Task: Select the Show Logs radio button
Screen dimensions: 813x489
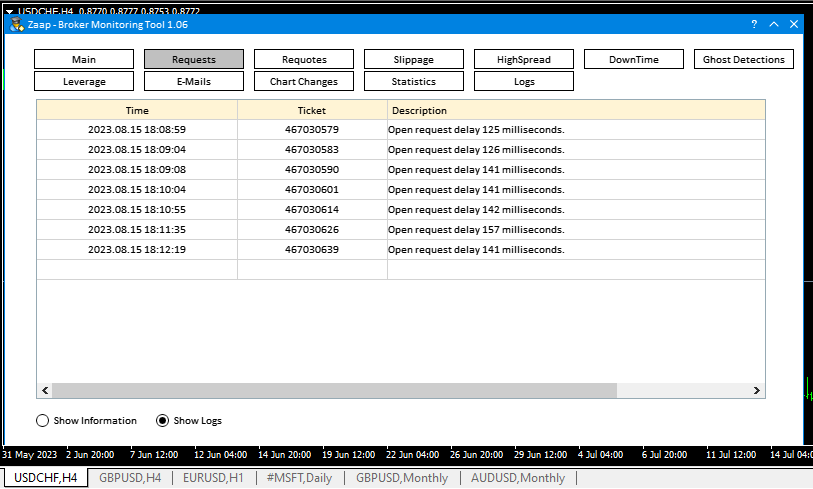Action: tap(163, 421)
